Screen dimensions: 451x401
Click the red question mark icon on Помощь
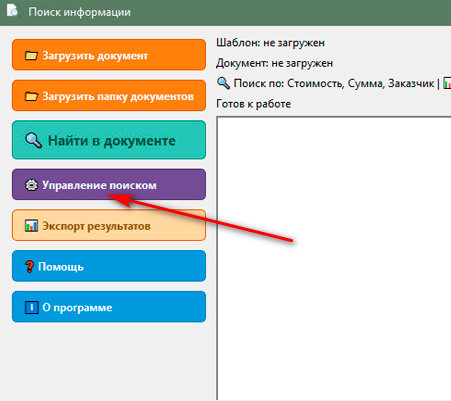[29, 267]
